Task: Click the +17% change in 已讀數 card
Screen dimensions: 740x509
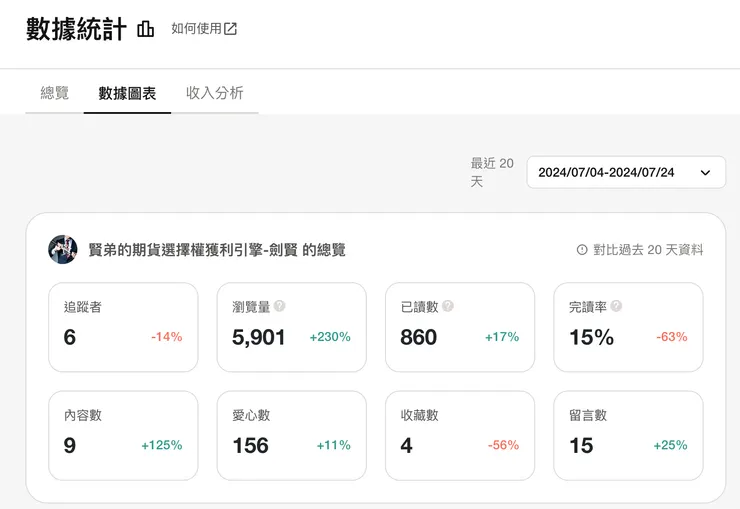Action: (502, 337)
